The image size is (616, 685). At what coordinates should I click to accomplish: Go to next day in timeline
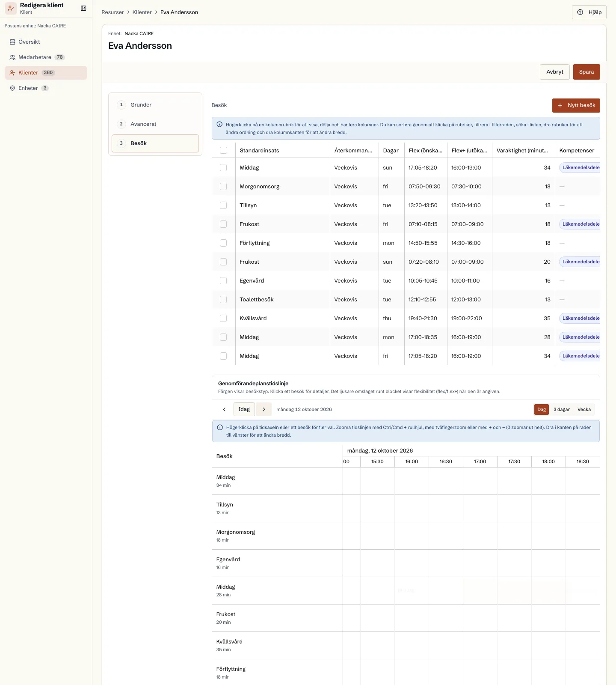[264, 409]
